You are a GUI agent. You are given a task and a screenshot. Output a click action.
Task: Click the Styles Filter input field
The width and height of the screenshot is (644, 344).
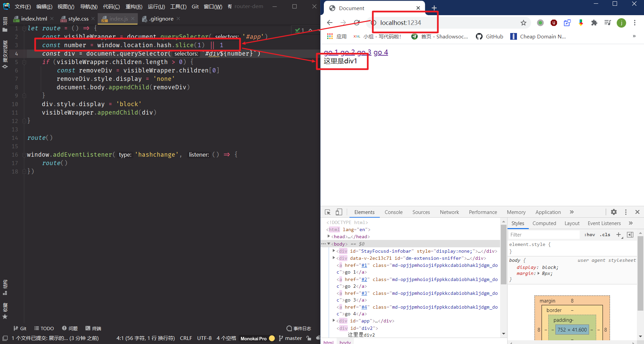[x=544, y=234]
